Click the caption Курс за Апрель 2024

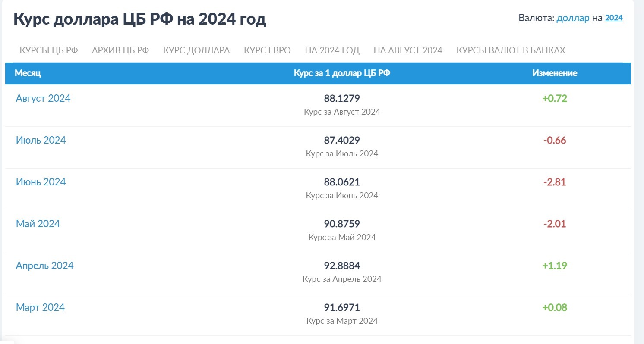(x=342, y=279)
